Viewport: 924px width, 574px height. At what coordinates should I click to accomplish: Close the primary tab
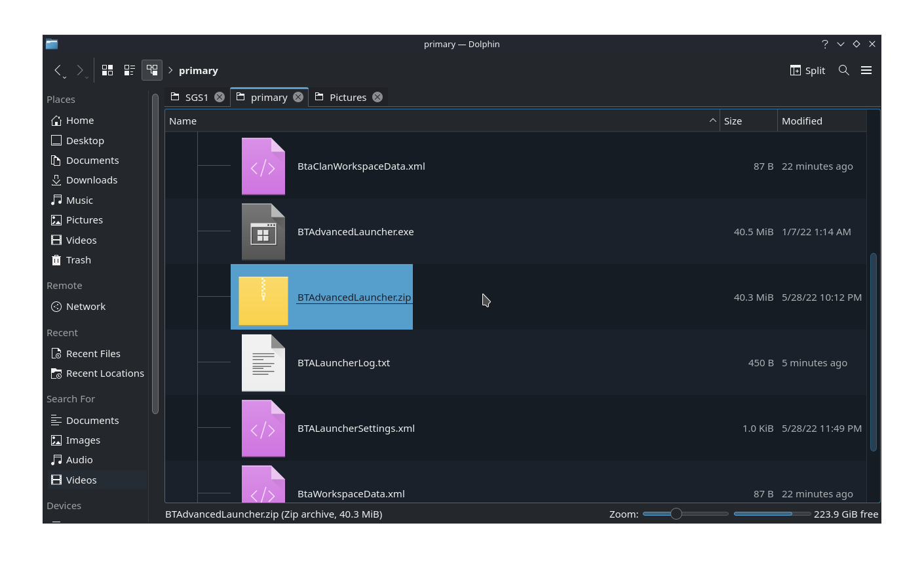tap(298, 97)
